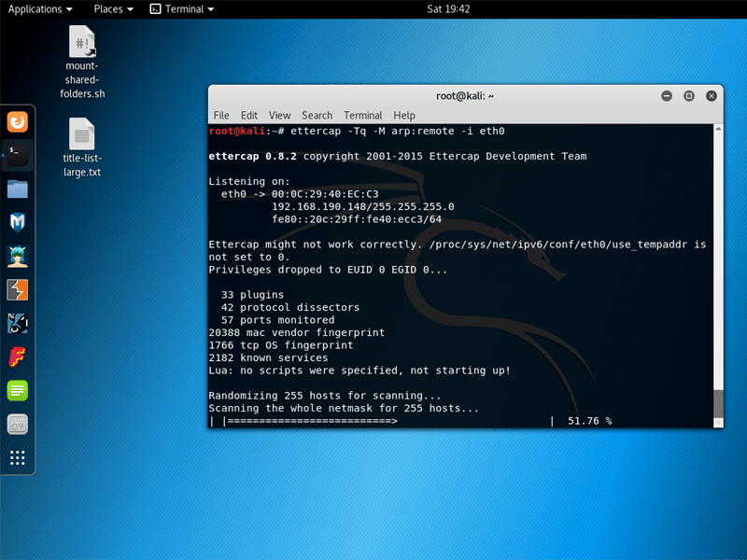Launch Metasploit from the dock
747x560 pixels.
[18, 222]
